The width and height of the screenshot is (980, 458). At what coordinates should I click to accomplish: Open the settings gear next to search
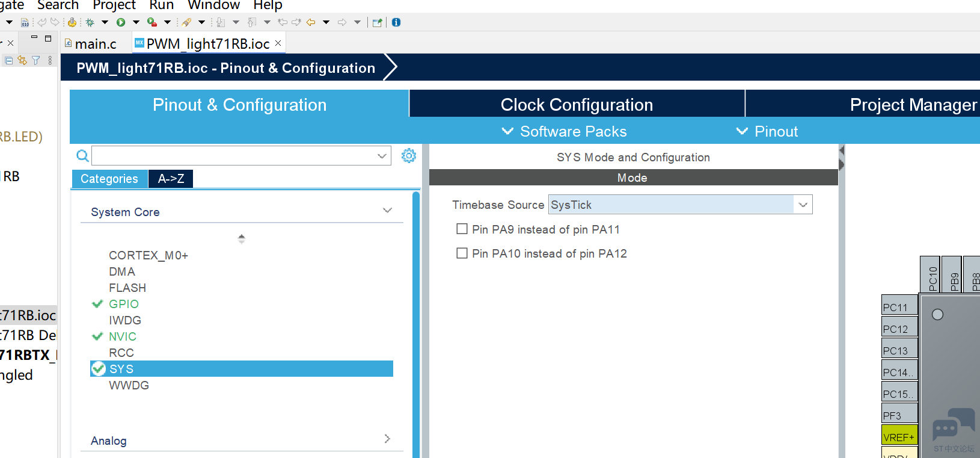point(409,156)
